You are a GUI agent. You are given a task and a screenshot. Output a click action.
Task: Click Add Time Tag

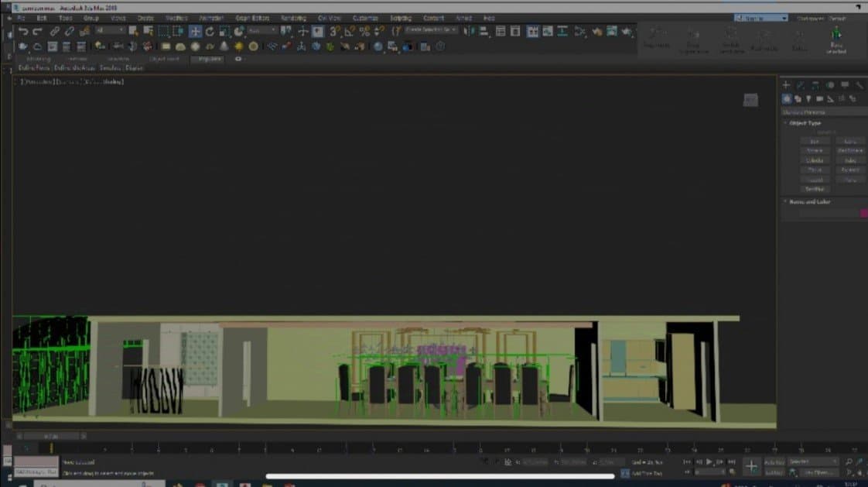tap(647, 473)
